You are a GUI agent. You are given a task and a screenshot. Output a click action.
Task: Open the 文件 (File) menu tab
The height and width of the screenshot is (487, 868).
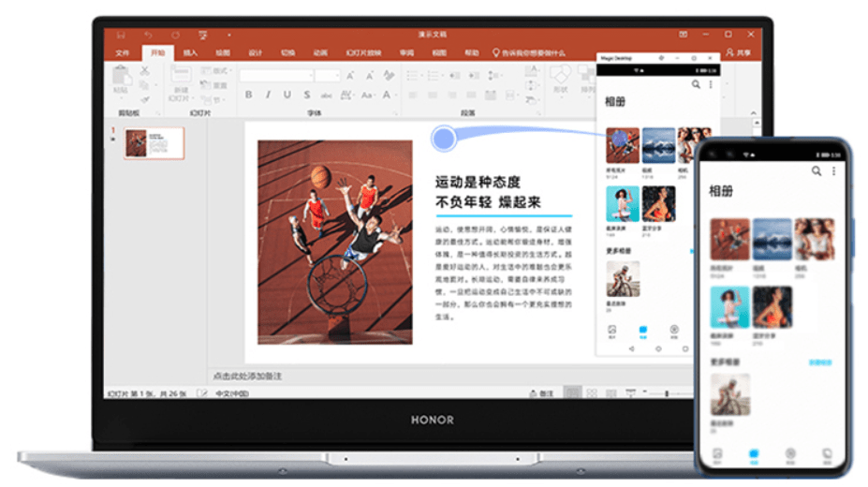point(122,53)
